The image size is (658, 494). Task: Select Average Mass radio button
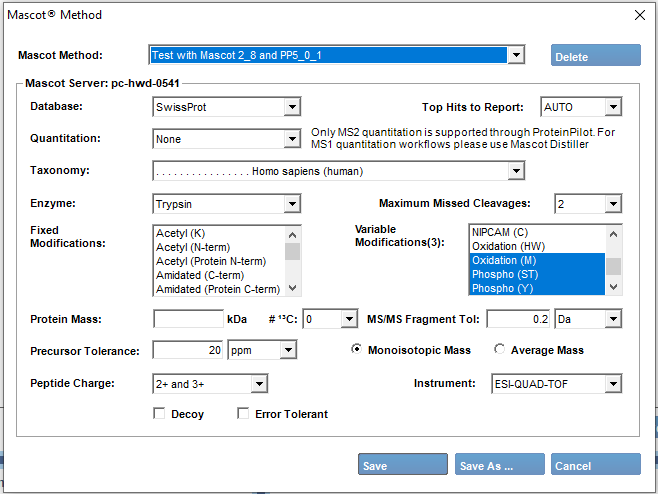coord(499,349)
